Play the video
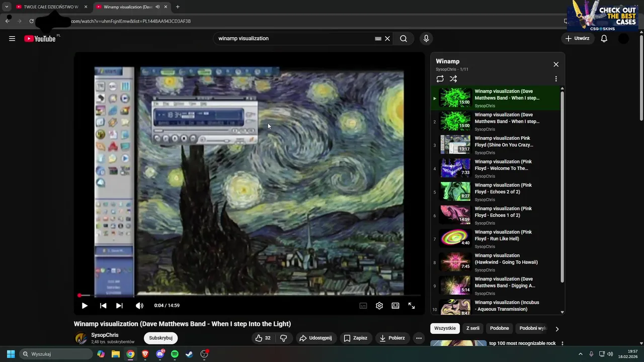Image resolution: width=644 pixels, height=362 pixels. coord(85,306)
